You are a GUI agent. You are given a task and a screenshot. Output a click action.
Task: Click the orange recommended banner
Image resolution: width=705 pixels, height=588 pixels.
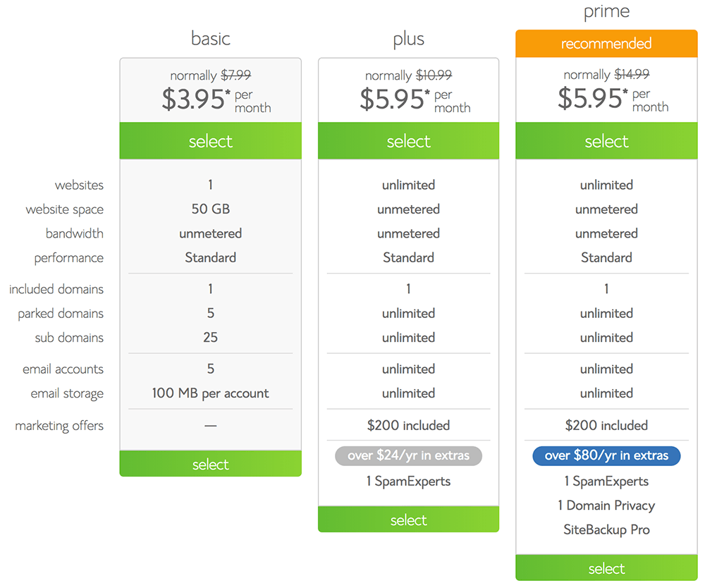coord(606,44)
